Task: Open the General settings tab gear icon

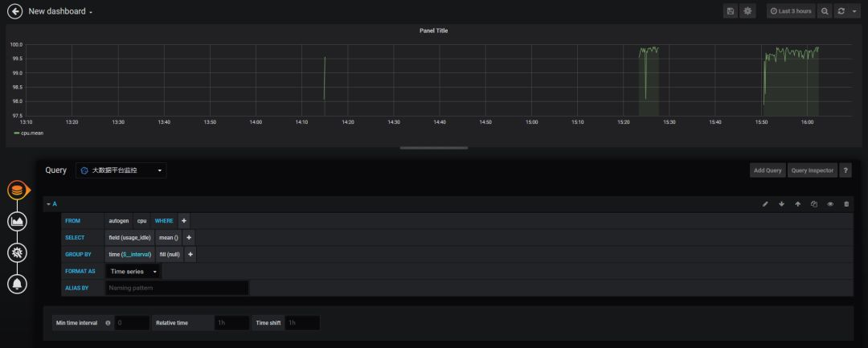Action: pos(17,253)
